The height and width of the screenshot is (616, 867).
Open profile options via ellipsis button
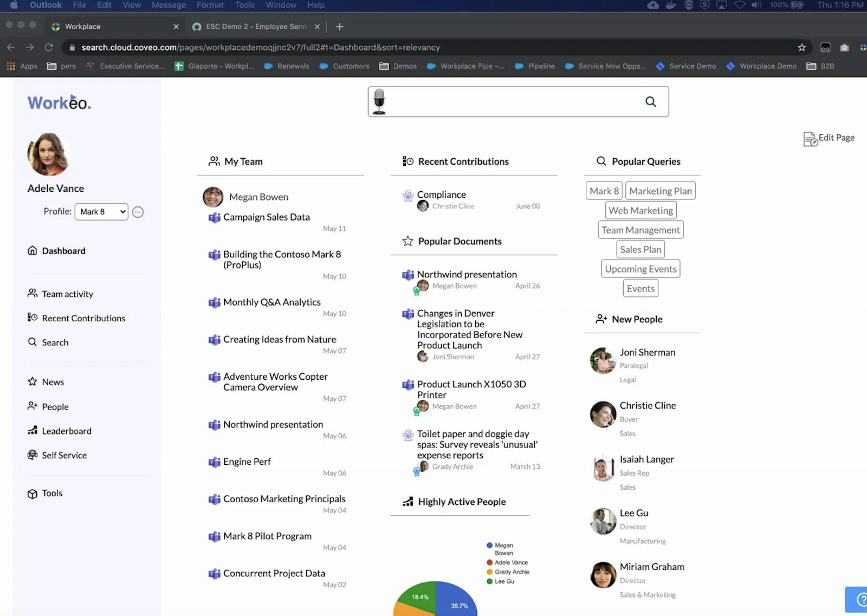tap(137, 212)
